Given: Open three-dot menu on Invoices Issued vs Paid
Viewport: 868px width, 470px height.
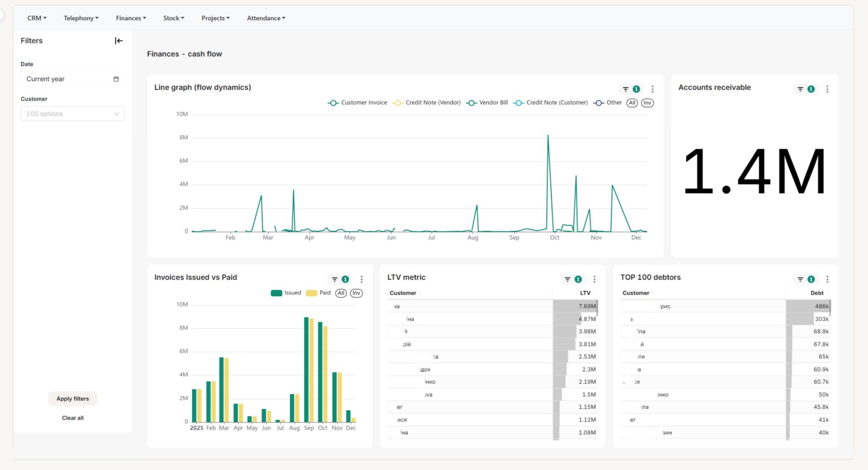Looking at the screenshot, I should click(361, 279).
